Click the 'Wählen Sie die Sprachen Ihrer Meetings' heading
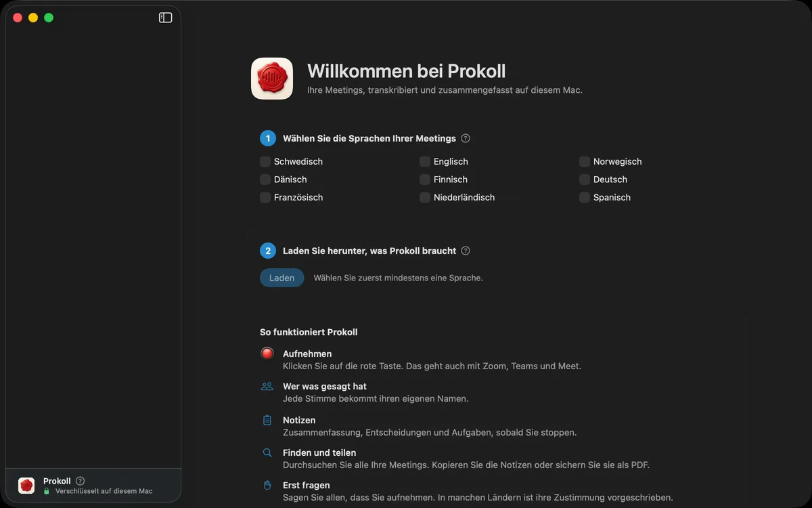The width and height of the screenshot is (812, 508). pos(369,138)
